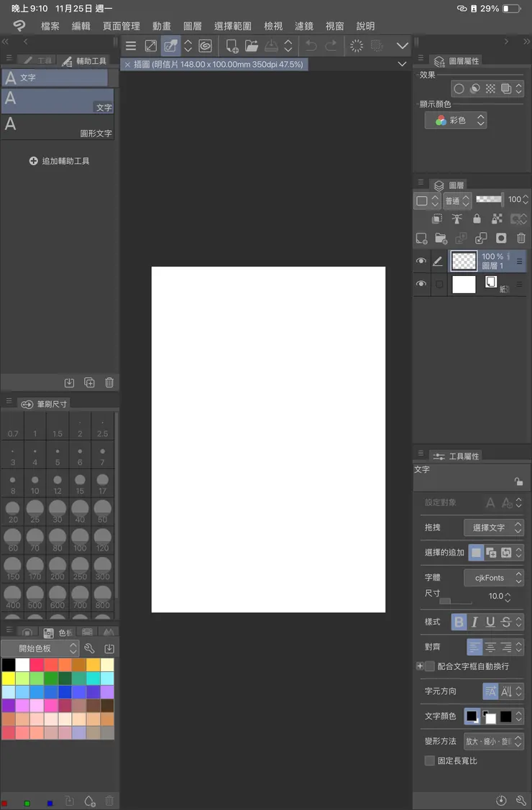Click the reset tool property icon
532x810 pixels.
tap(501, 801)
